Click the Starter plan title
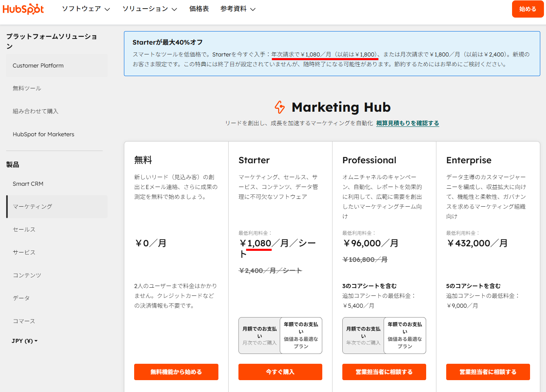Viewport: 546px width, 392px height. pos(254,160)
